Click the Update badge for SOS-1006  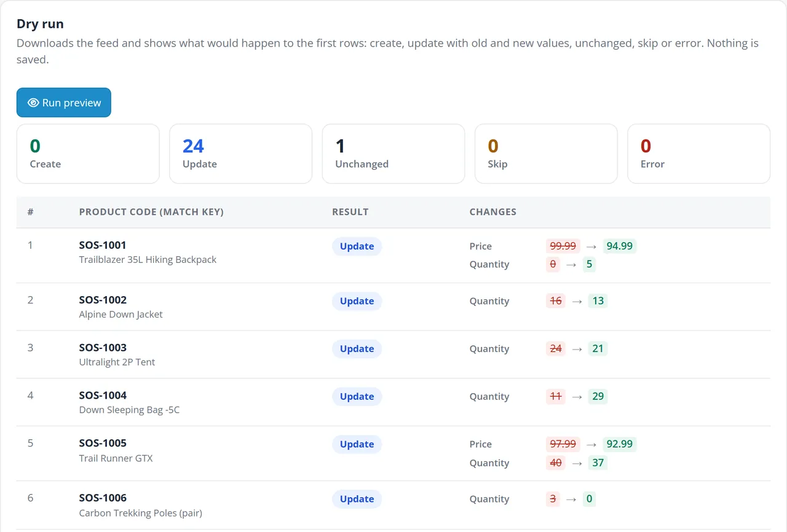tap(357, 499)
